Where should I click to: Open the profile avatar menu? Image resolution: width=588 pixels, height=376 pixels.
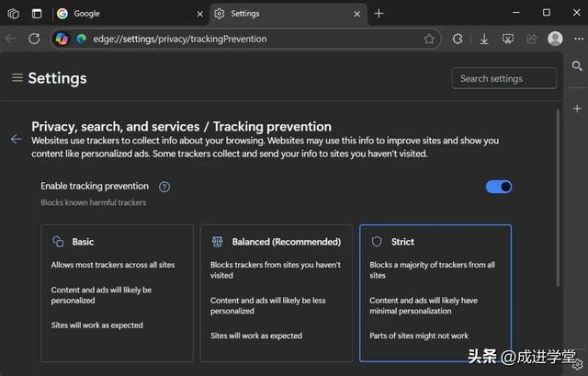click(x=555, y=39)
